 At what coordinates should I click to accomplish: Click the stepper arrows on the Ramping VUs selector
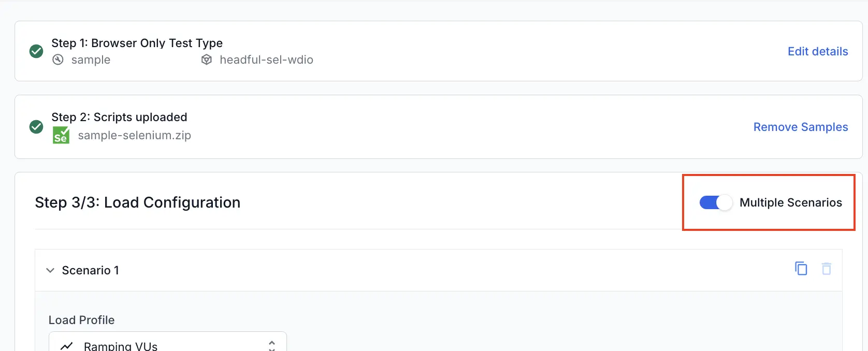point(271,345)
